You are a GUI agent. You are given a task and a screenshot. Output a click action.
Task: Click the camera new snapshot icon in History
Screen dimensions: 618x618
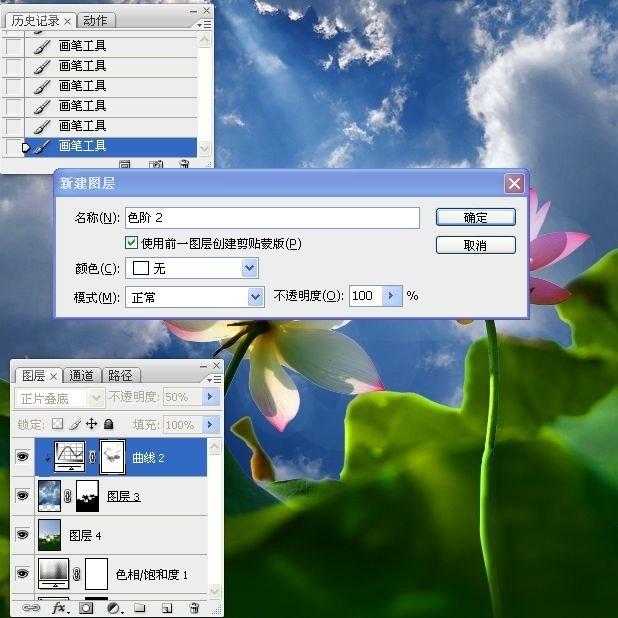point(156,164)
